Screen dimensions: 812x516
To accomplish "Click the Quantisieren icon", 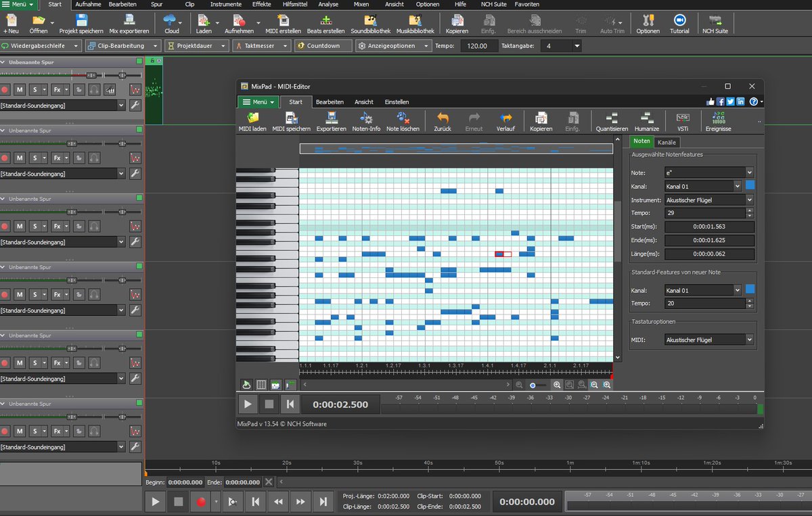I will click(612, 122).
